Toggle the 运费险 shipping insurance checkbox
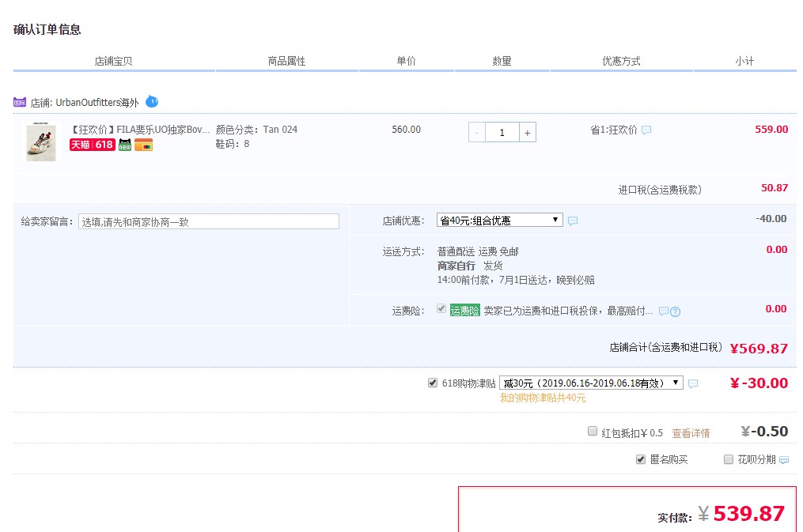This screenshot has height=532, width=803. pyautogui.click(x=441, y=308)
